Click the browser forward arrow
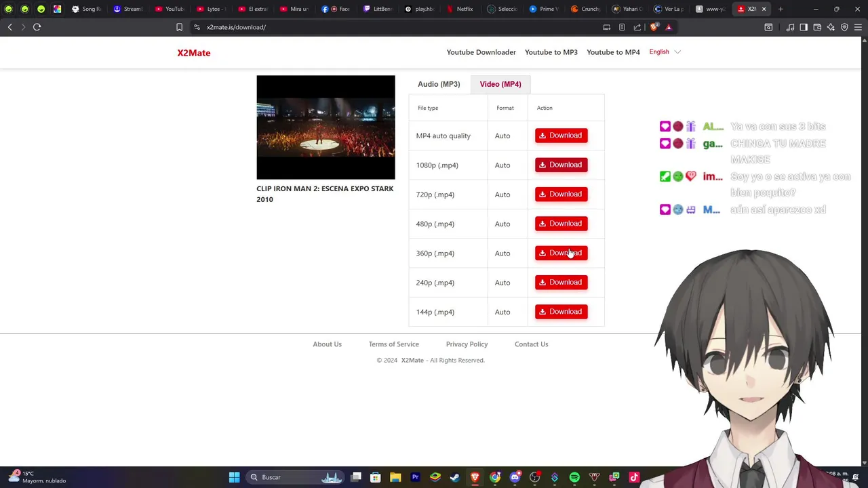This screenshot has height=488, width=868. coord(23,27)
